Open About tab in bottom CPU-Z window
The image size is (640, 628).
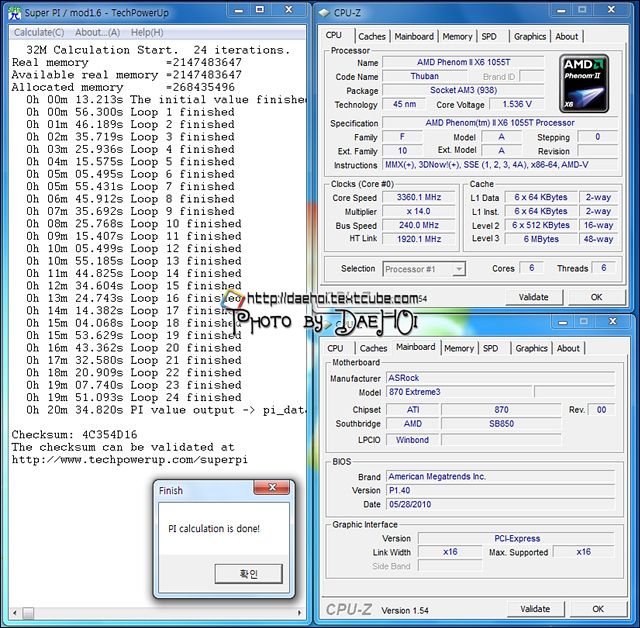pyautogui.click(x=568, y=348)
